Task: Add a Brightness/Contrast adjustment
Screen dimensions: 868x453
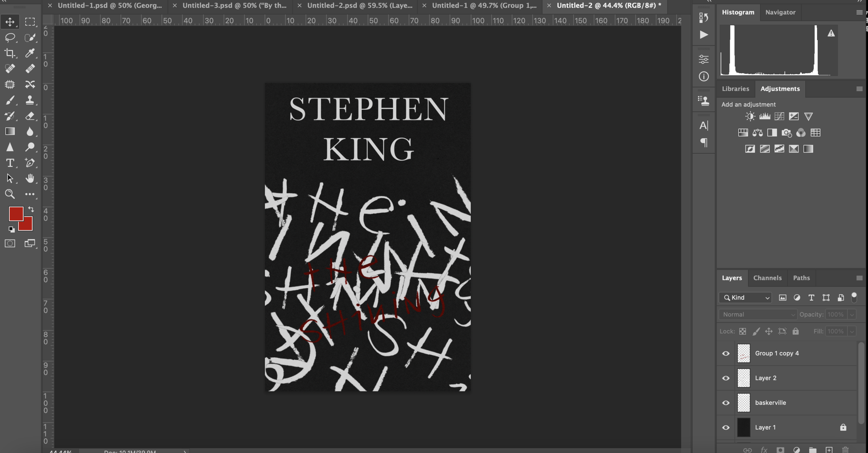Action: [750, 117]
